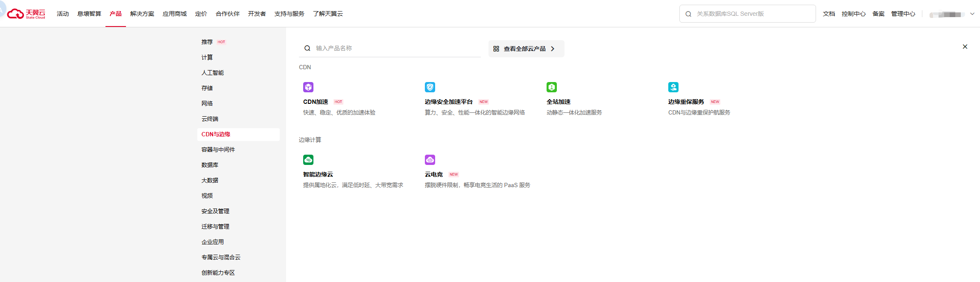Image resolution: width=980 pixels, height=282 pixels.
Task: Click description 动静态一体化加速服务
Action: [x=574, y=112]
